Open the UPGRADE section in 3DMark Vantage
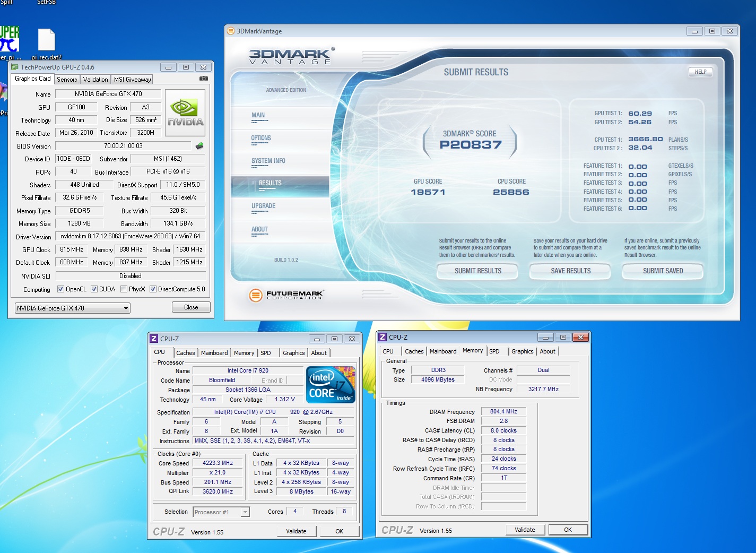Screen dimensions: 756x553 pyautogui.click(x=264, y=206)
